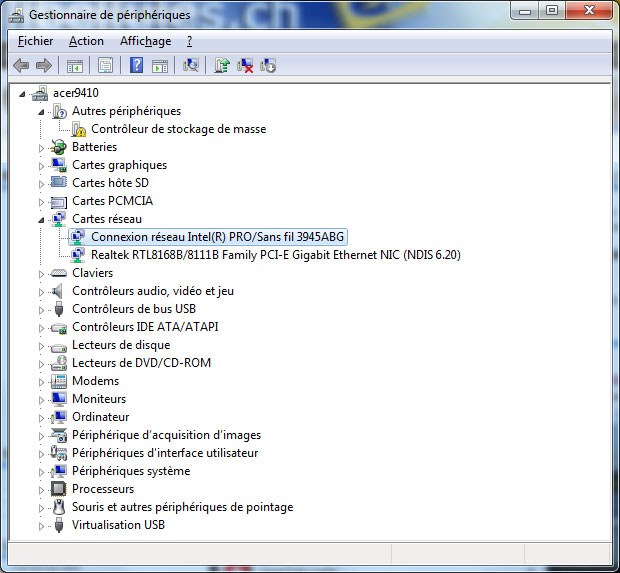The width and height of the screenshot is (620, 573).
Task: Select Realtek RTL8168B/8111B Gigabit Ethernet NIC
Action: pyautogui.click(x=276, y=255)
